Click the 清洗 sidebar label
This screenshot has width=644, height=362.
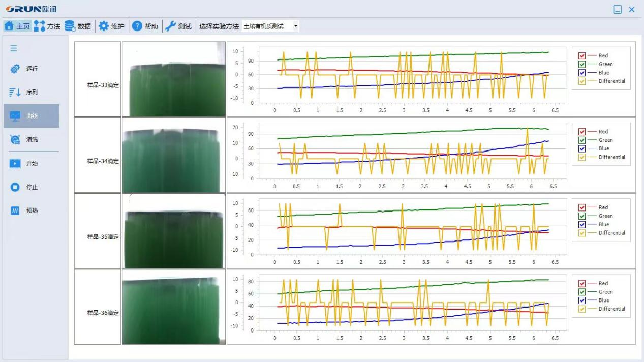(32, 140)
